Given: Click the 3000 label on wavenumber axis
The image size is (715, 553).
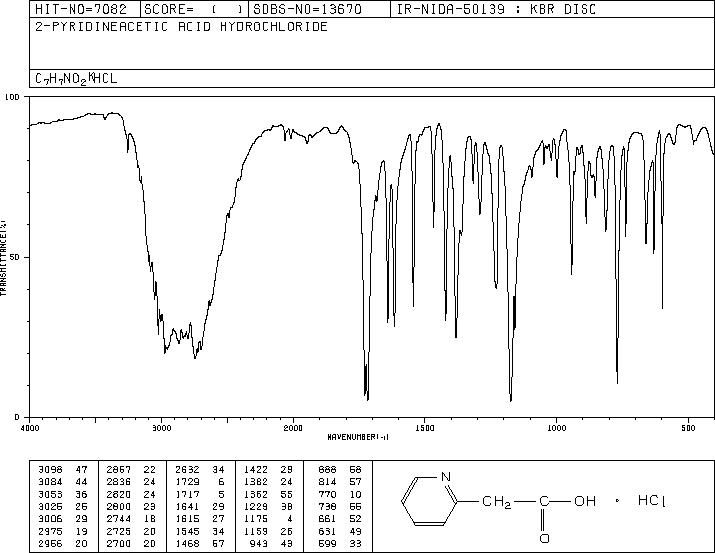Looking at the screenshot, I should 161,428.
